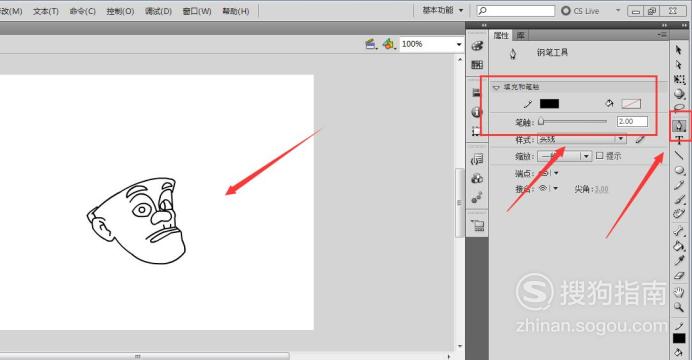Collapse the 填充和笔触 section
Viewport: 692px width, 360px height.
pos(496,87)
